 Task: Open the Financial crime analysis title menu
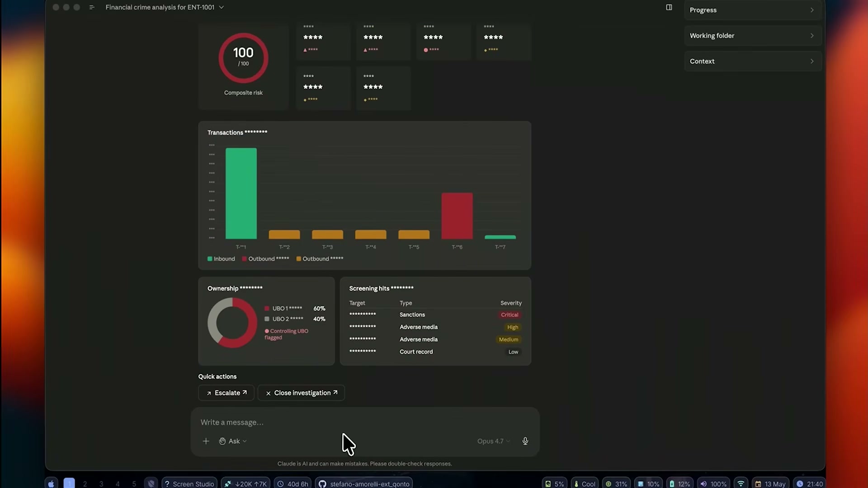[165, 7]
